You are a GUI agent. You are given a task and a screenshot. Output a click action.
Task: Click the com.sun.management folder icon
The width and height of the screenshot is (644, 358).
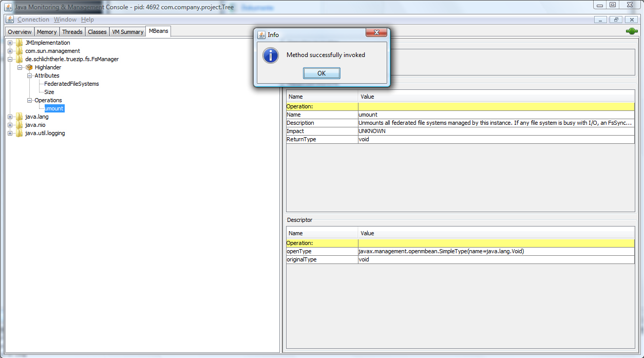(20, 51)
